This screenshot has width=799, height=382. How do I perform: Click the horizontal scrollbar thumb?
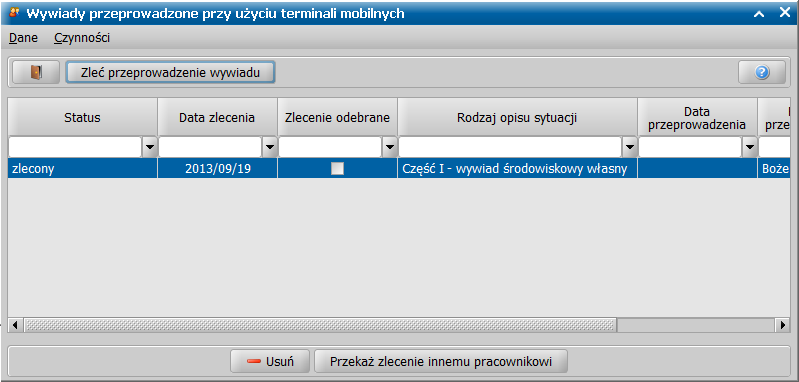coord(320,324)
